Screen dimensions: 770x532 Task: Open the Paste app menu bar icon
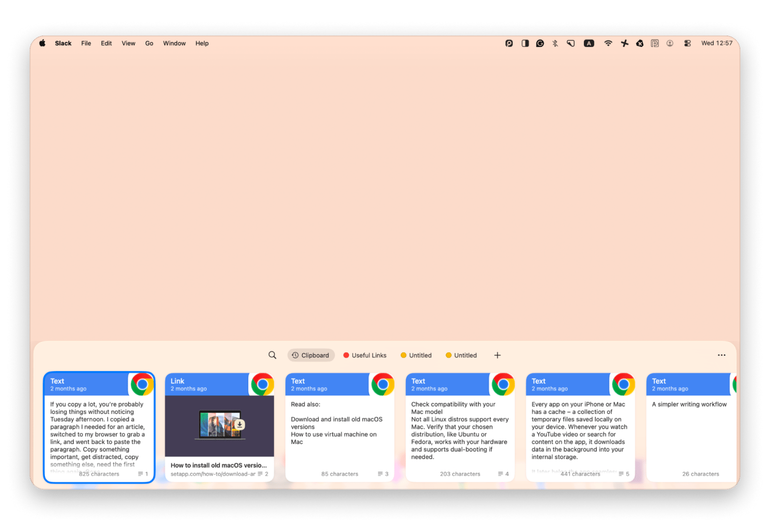tap(655, 43)
